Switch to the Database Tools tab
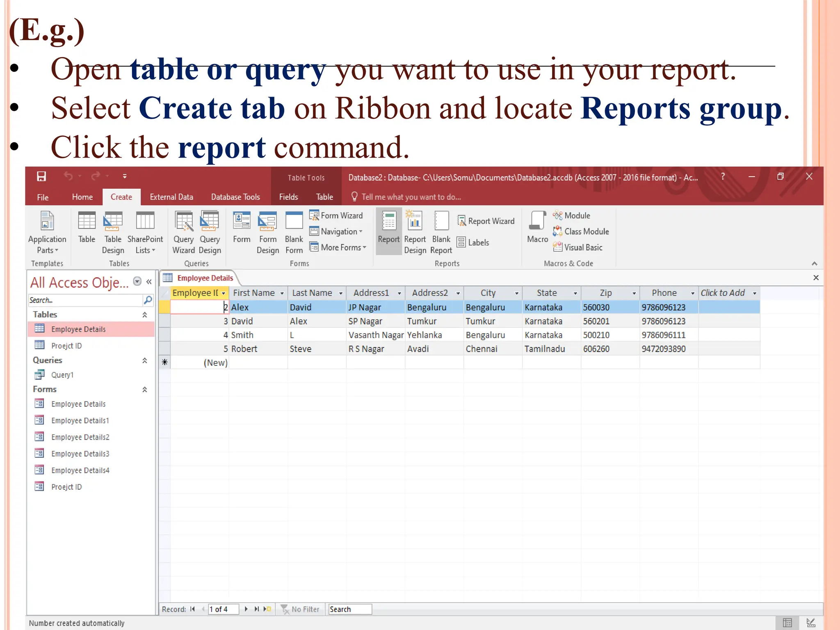The image size is (840, 630). point(235,197)
